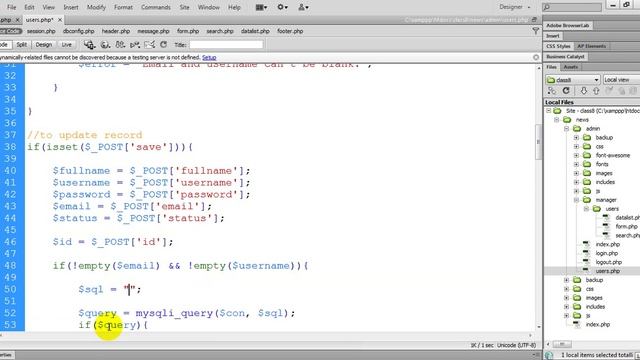Open related file header.php
Image resolution: width=640 pixels, height=360 pixels.
point(116,31)
